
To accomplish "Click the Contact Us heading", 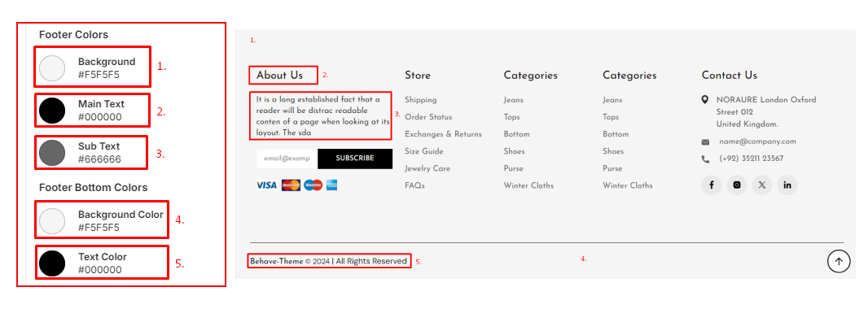I will (729, 75).
